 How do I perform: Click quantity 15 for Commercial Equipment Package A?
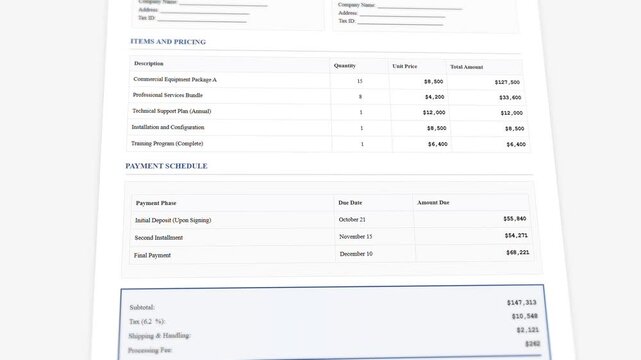point(360,81)
